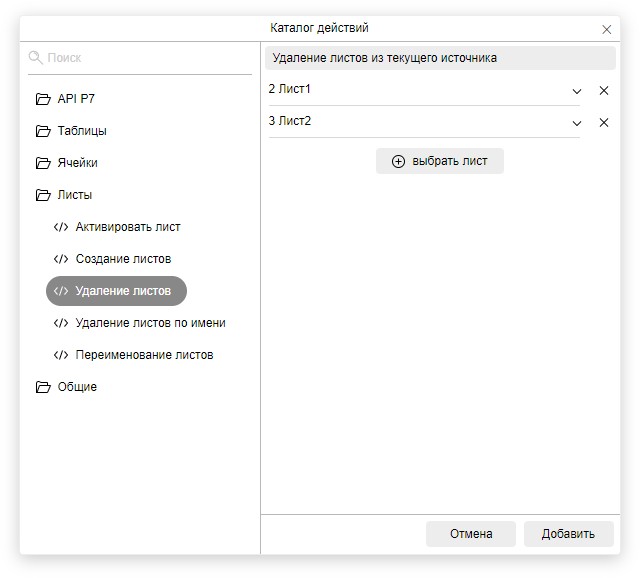This screenshot has height=578, width=640.
Task: Remove the Лист1 entry with X icon
Action: click(x=603, y=91)
